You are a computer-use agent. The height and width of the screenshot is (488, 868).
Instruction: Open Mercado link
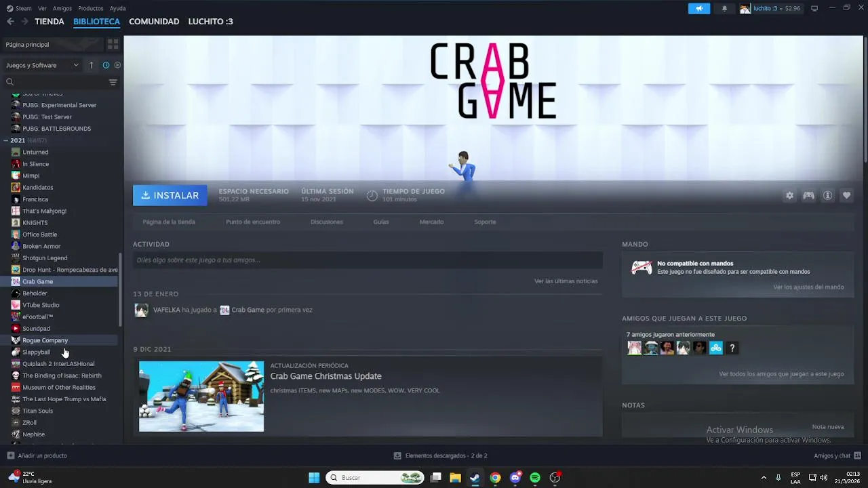[x=431, y=222]
